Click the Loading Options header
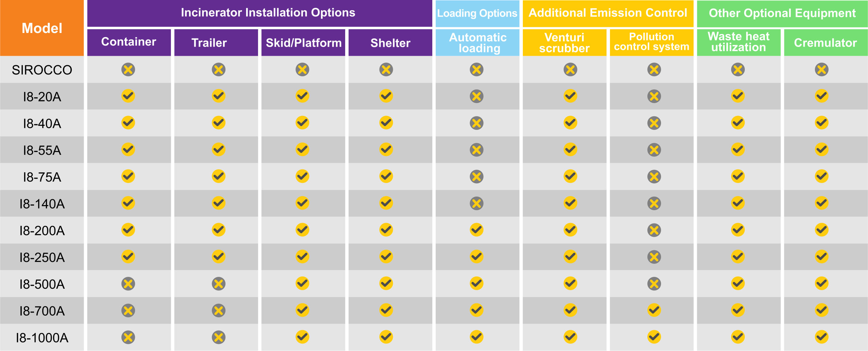This screenshot has height=351, width=868. (477, 14)
